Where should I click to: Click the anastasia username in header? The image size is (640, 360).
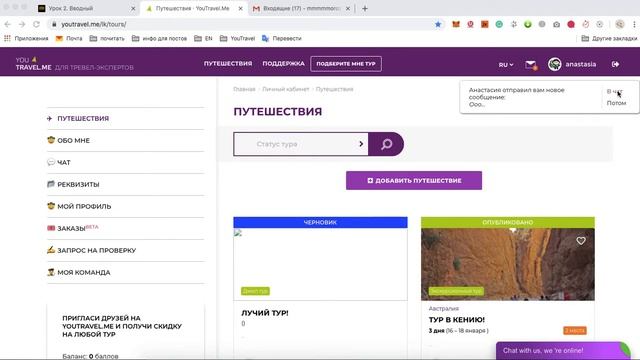(580, 64)
